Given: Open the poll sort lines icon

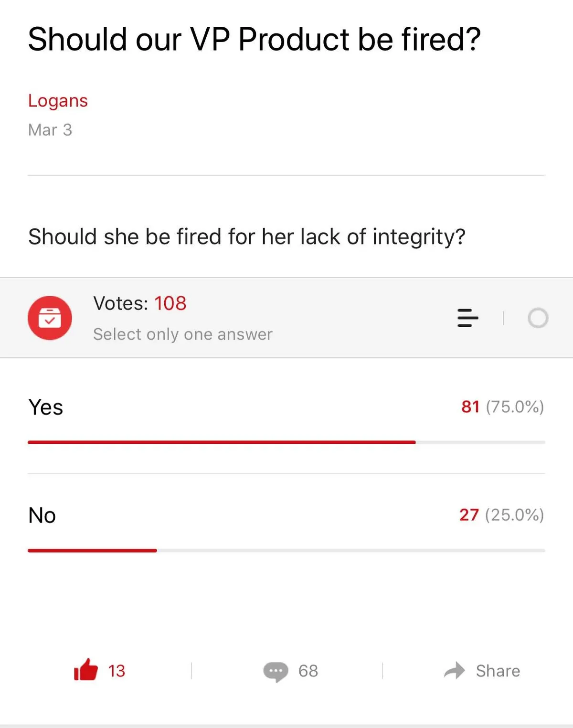Looking at the screenshot, I should click(x=467, y=318).
